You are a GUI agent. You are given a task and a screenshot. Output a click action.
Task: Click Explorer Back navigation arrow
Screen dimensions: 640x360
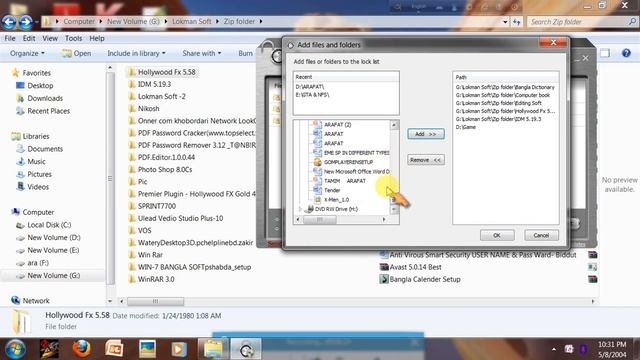click(x=9, y=22)
